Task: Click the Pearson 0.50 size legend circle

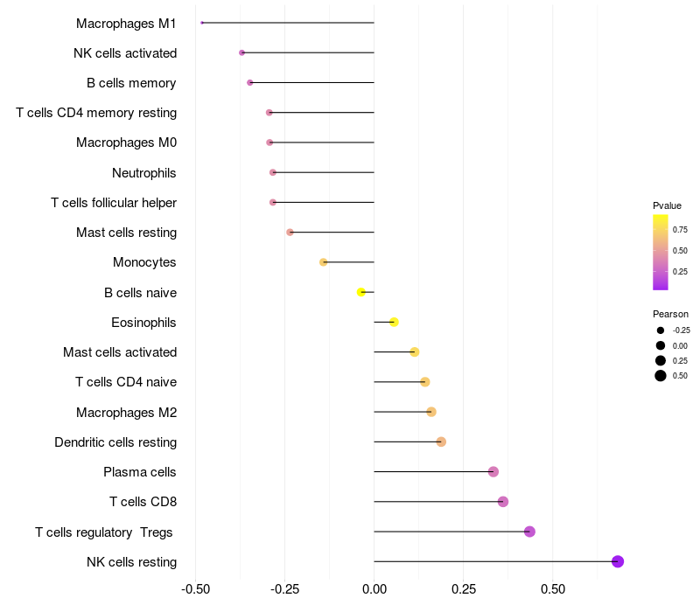Action: pos(661,376)
